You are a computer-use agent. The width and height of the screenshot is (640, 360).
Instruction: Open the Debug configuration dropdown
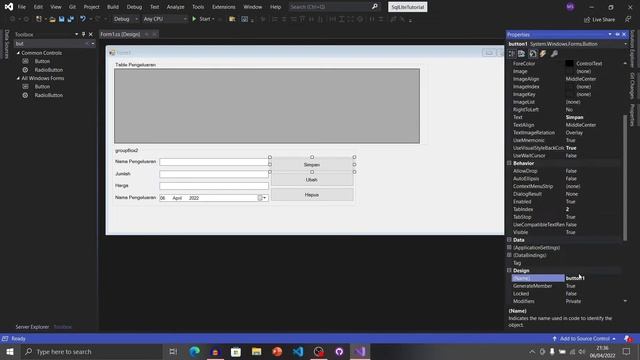tap(126, 19)
